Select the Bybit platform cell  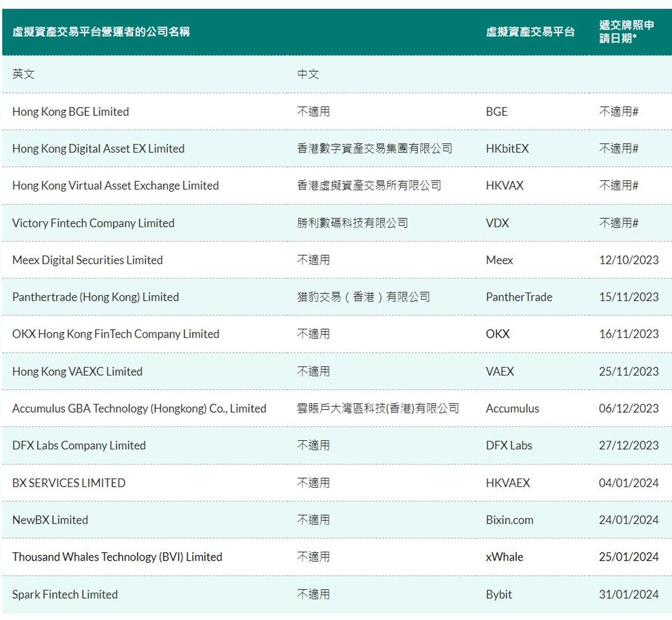(499, 594)
